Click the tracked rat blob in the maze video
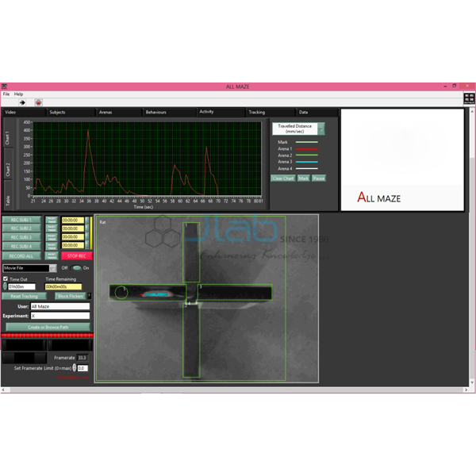476x476 pixels. [155, 294]
